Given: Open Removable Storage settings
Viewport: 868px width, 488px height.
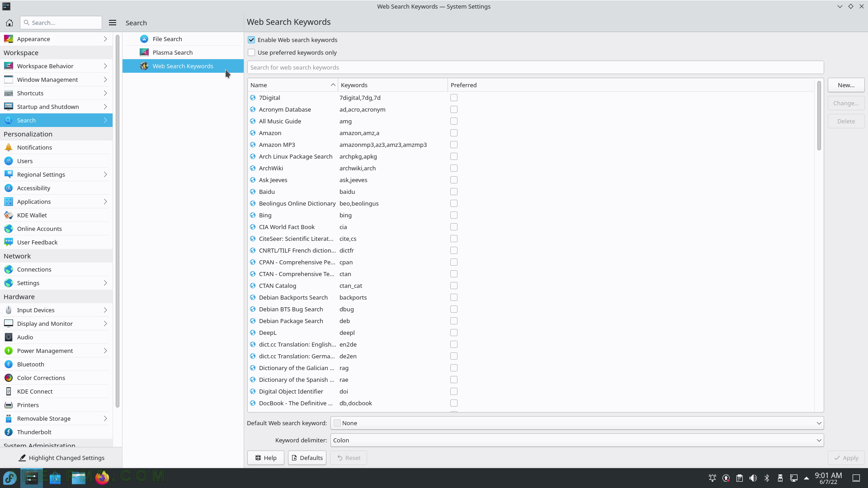Looking at the screenshot, I should [x=56, y=418].
